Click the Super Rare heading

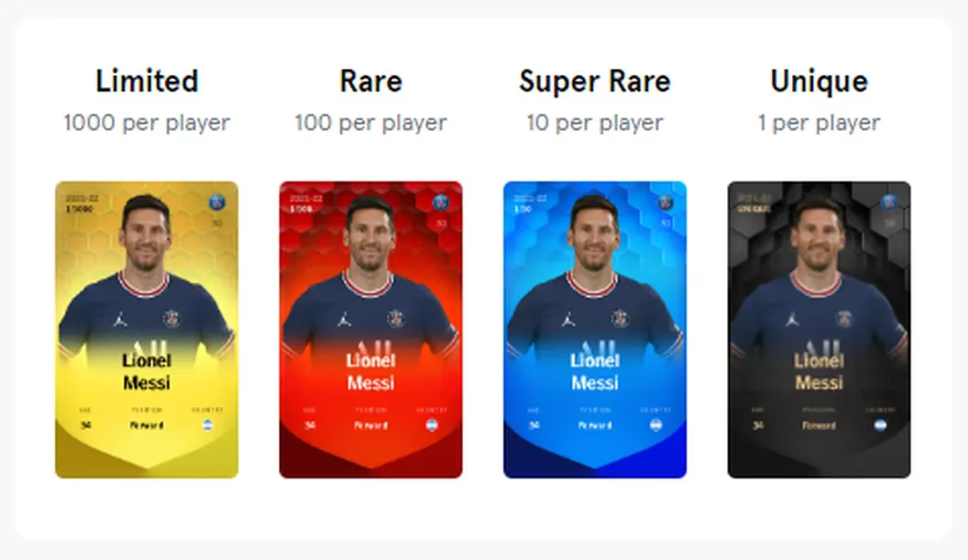click(595, 82)
